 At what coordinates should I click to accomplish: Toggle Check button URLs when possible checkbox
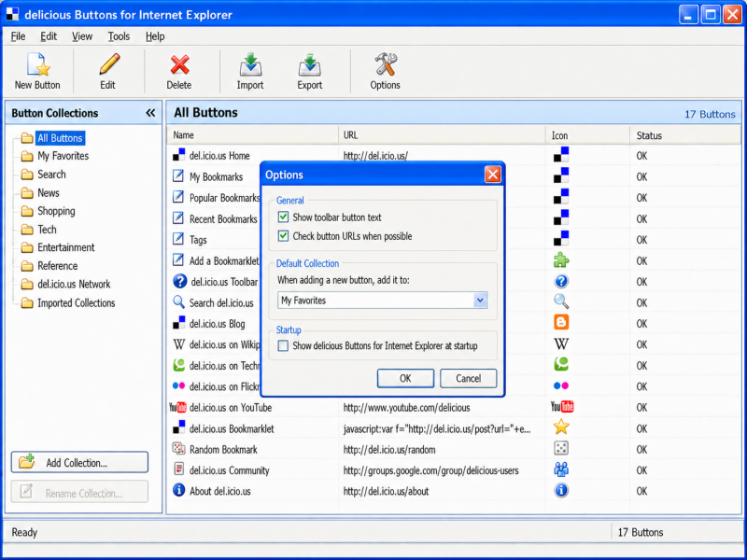pyautogui.click(x=283, y=236)
